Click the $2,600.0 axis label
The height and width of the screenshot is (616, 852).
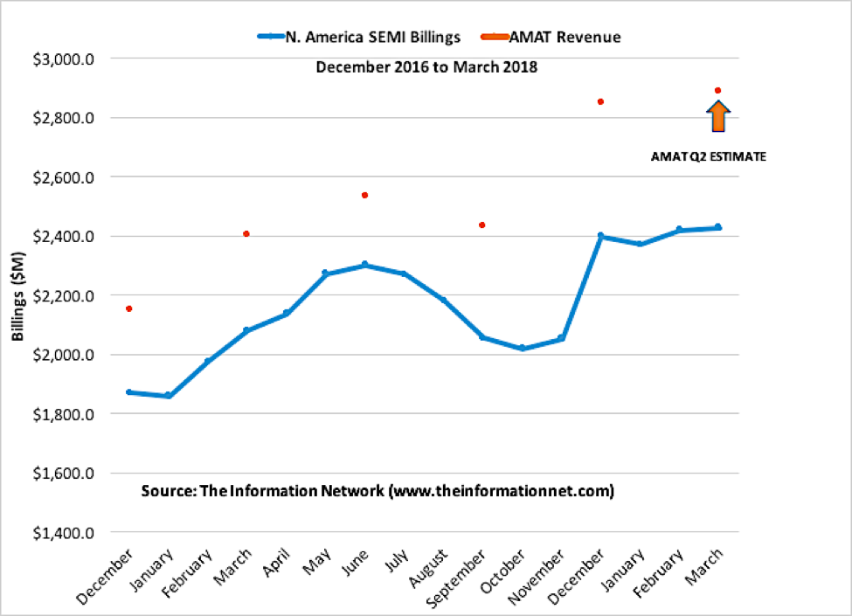(63, 177)
